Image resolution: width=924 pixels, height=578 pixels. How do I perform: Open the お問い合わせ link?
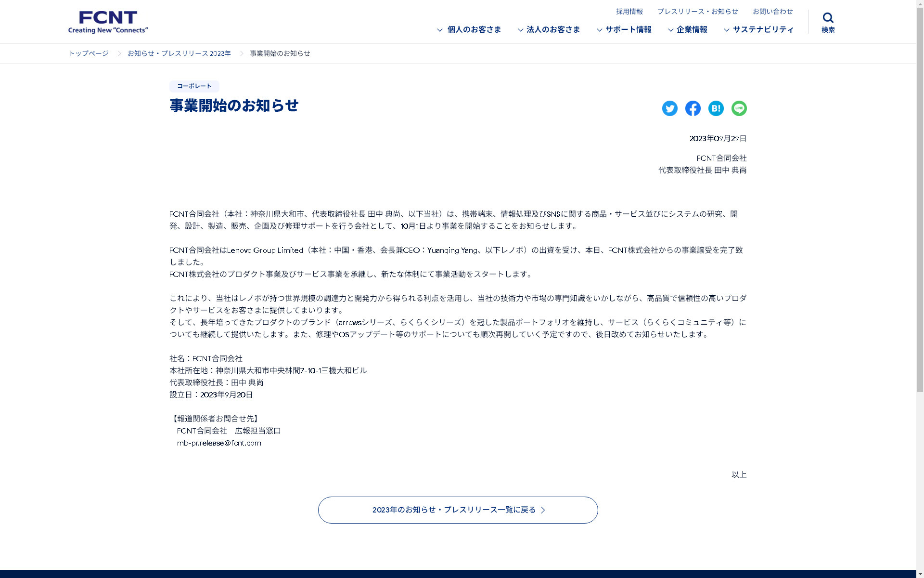(772, 12)
